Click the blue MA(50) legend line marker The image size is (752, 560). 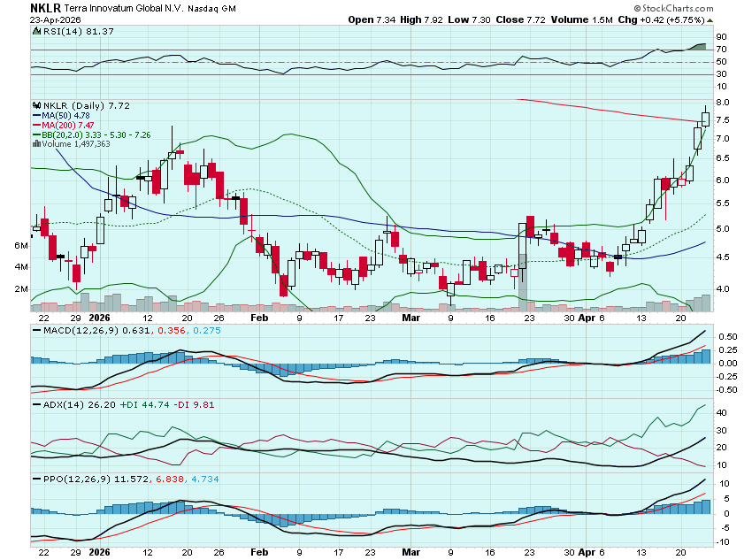pos(35,115)
